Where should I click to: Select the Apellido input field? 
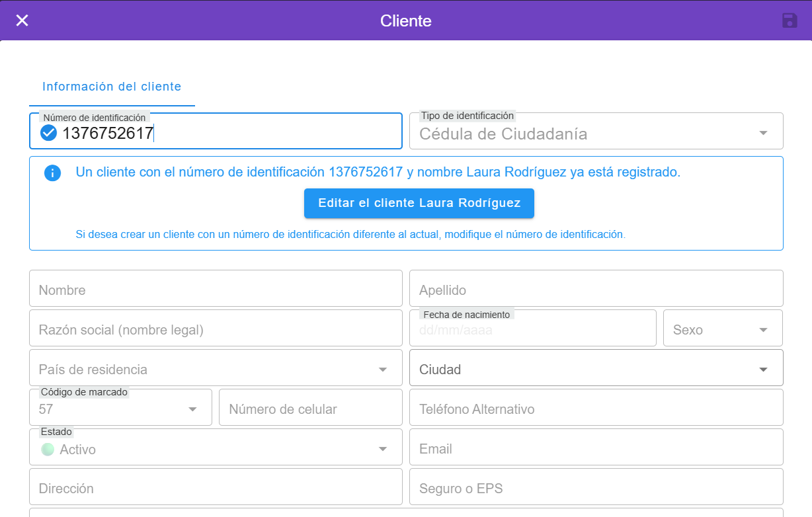596,290
